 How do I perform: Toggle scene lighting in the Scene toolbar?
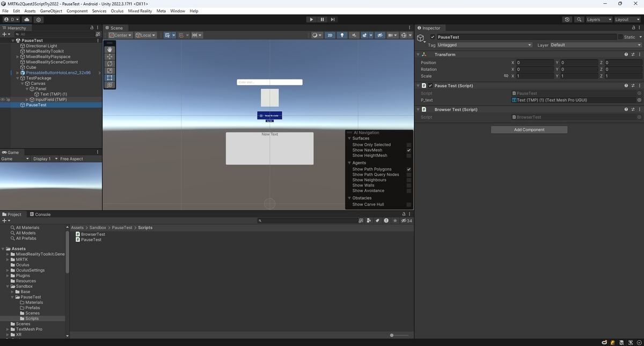click(342, 35)
